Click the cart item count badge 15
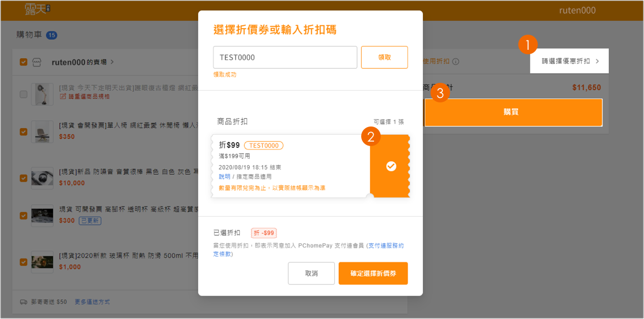This screenshot has height=319, width=644. (x=52, y=35)
